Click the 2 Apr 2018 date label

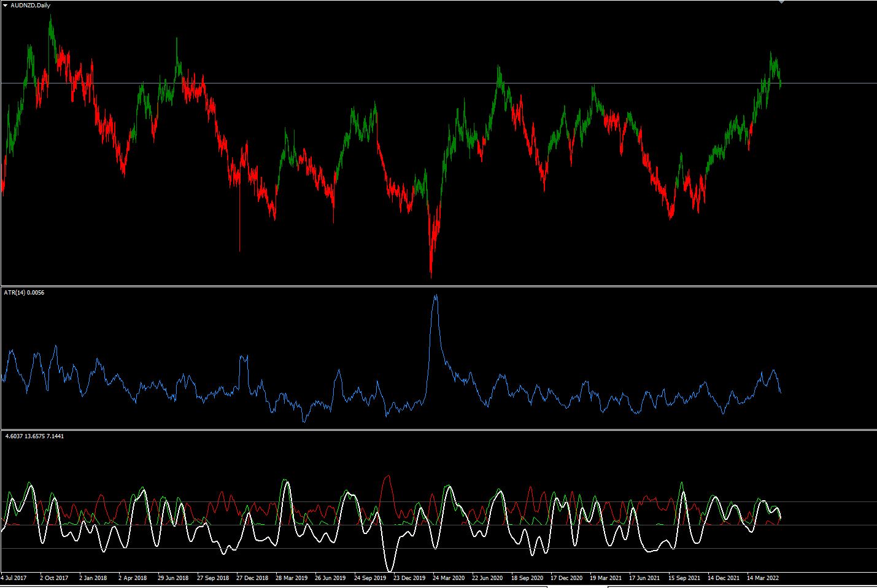133,578
